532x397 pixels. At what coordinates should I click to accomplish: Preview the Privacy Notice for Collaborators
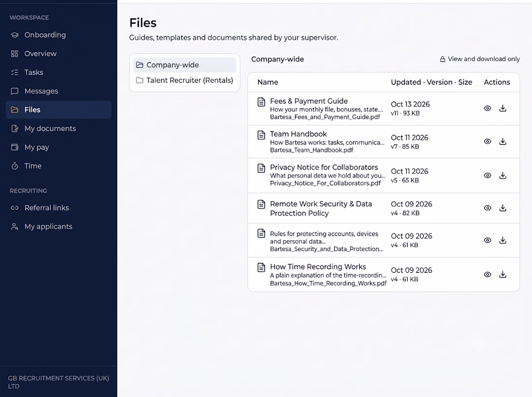(487, 176)
